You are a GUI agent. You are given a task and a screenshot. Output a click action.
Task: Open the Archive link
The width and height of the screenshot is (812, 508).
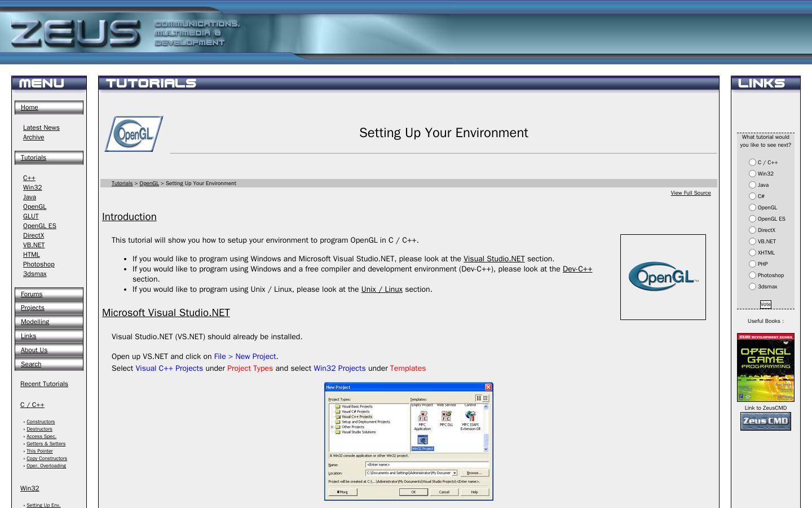pyautogui.click(x=33, y=137)
